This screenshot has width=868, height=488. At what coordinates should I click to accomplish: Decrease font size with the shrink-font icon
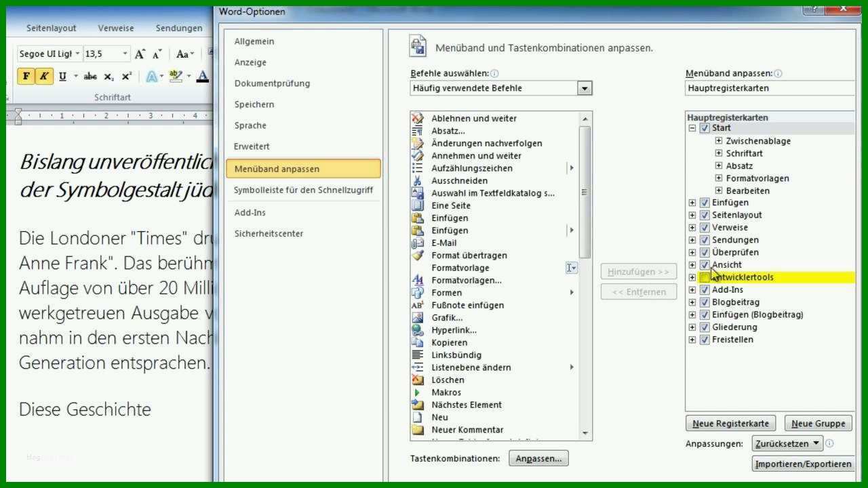[x=157, y=54]
